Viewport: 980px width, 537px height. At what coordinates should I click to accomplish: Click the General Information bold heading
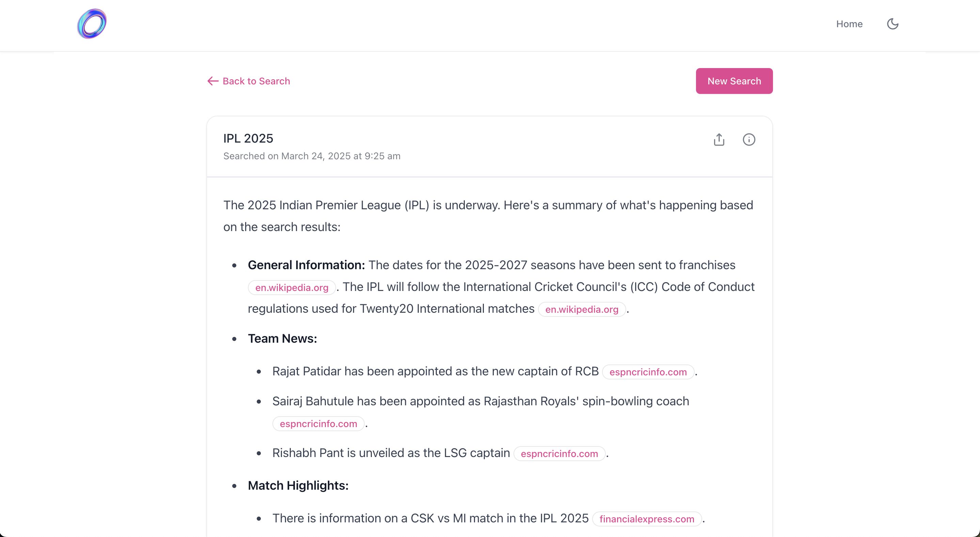(x=306, y=265)
